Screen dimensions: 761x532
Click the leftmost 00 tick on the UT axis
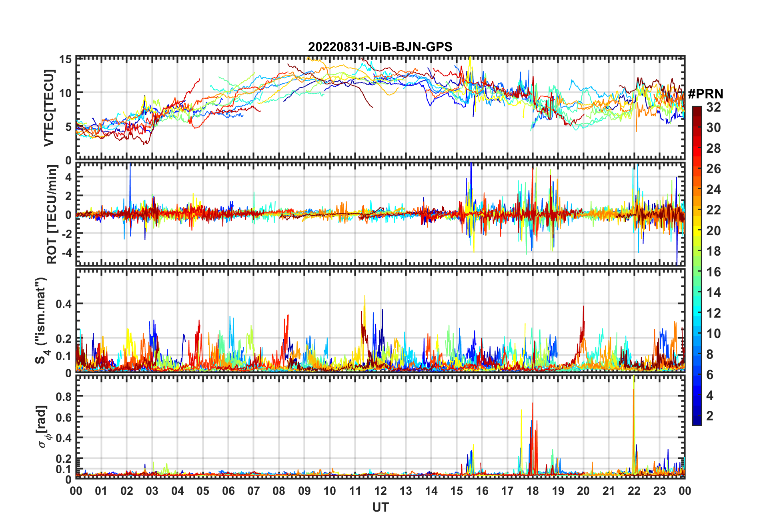76,491
